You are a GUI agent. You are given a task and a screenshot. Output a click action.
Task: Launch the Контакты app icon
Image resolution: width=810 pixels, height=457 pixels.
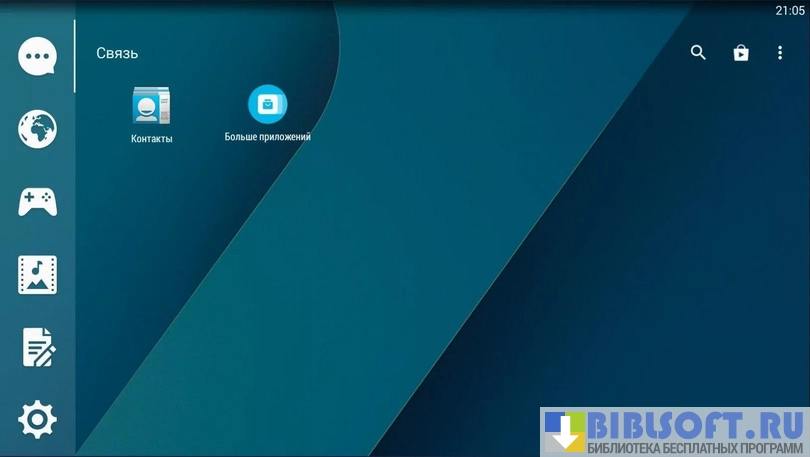(x=151, y=106)
